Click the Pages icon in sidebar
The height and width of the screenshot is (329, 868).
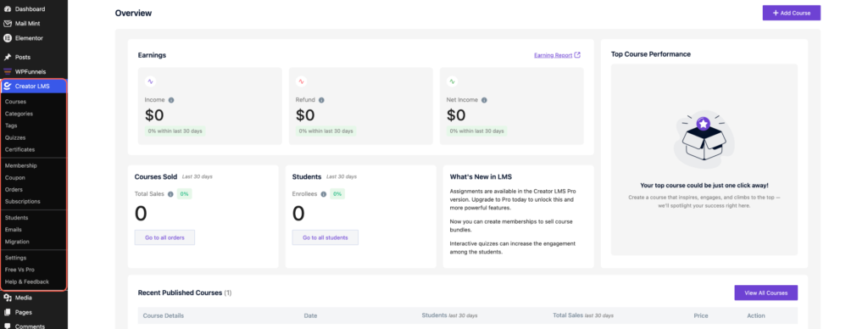click(x=7, y=312)
